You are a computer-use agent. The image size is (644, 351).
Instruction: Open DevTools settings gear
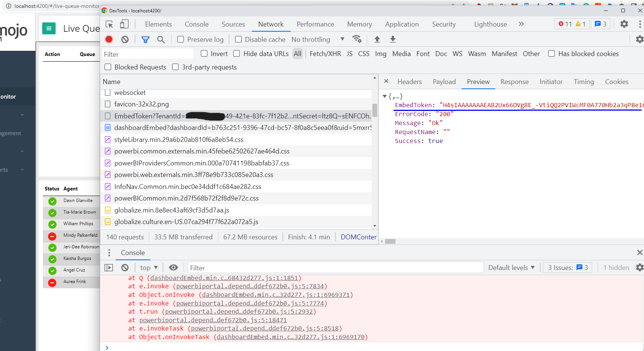[624, 24]
